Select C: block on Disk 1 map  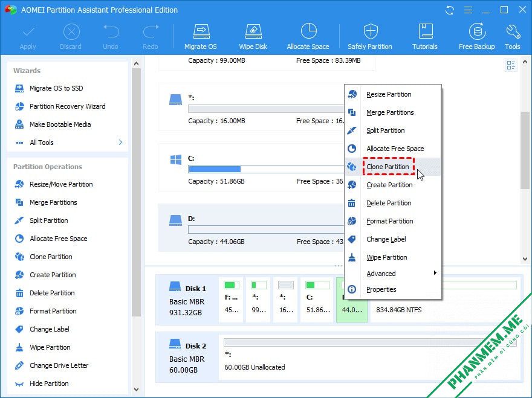coord(317,300)
